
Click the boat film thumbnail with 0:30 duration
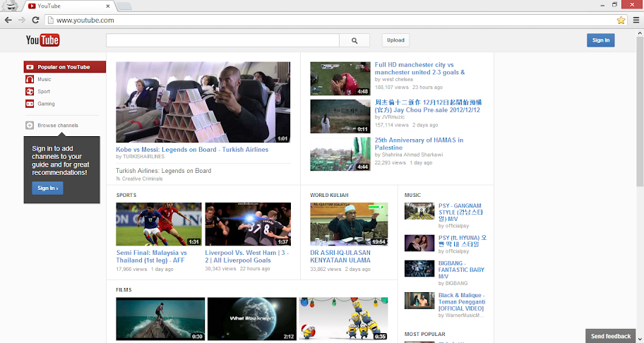coord(160,319)
